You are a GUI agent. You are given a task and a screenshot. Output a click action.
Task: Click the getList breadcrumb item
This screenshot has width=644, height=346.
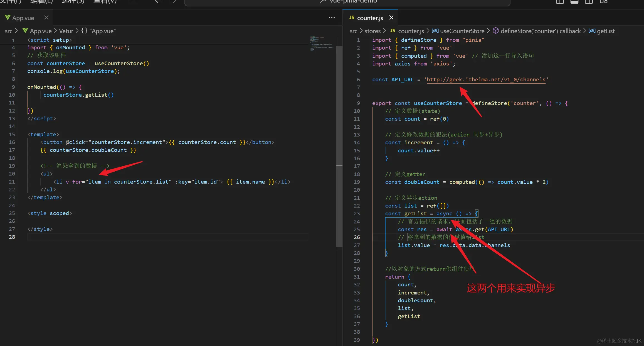point(606,31)
